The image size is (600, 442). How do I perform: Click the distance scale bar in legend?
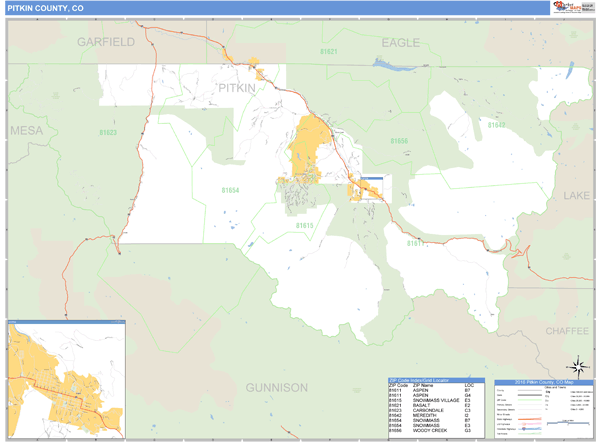pos(568,423)
